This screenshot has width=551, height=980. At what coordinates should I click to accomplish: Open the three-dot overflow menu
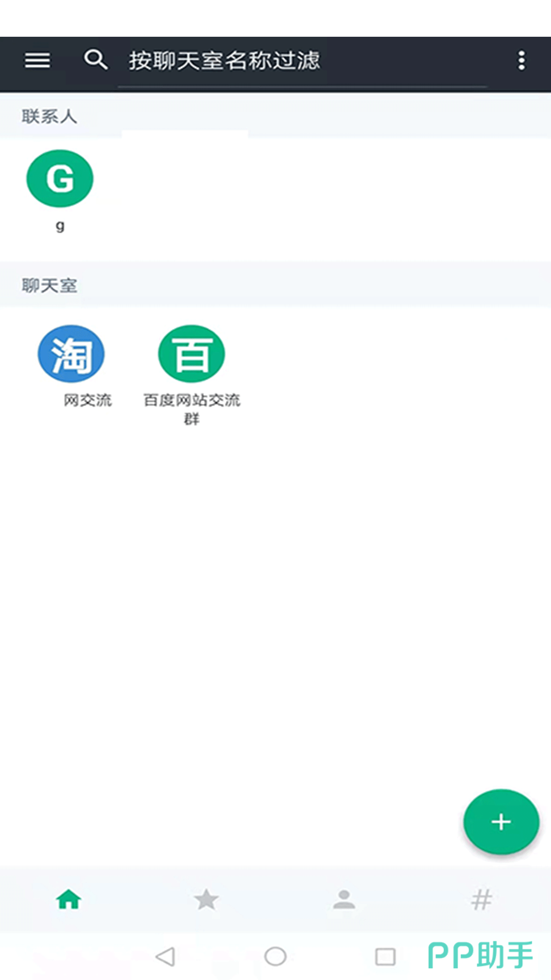(x=521, y=60)
